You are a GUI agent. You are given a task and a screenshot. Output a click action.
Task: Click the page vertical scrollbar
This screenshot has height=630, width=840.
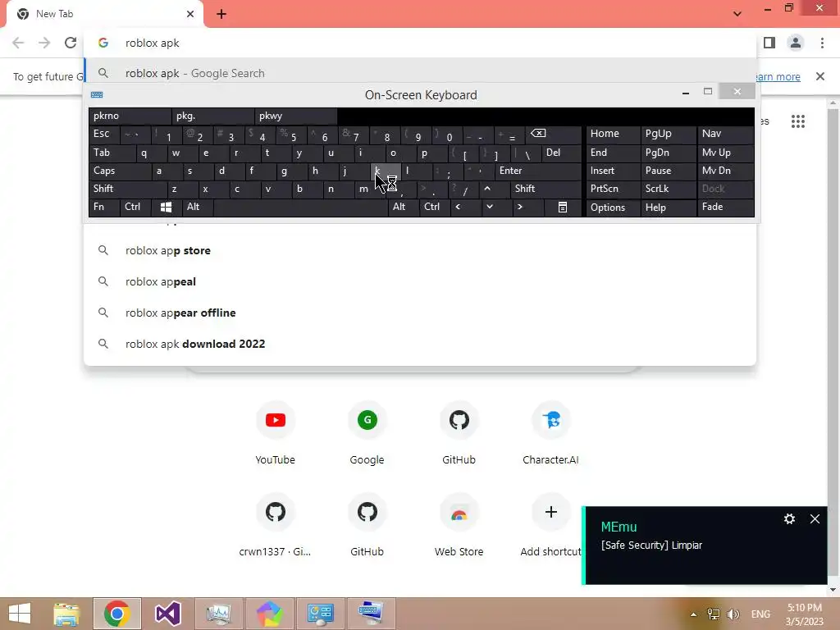[833, 343]
